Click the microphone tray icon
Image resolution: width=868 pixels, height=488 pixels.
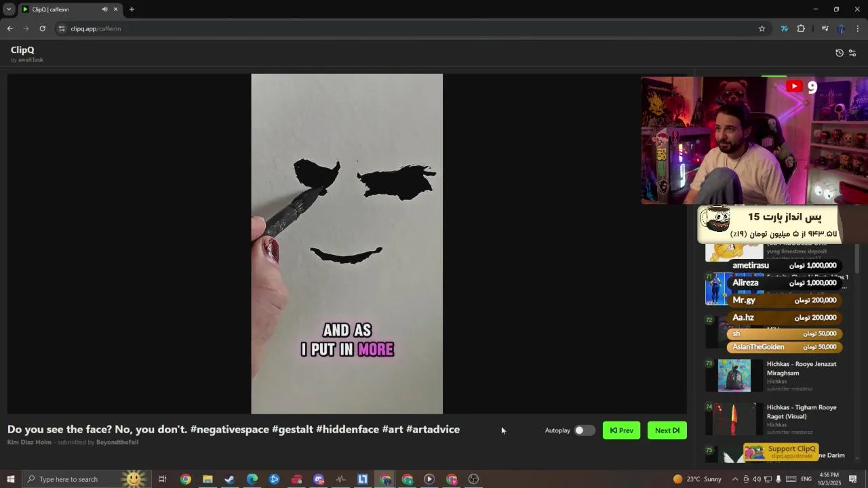coord(778,479)
